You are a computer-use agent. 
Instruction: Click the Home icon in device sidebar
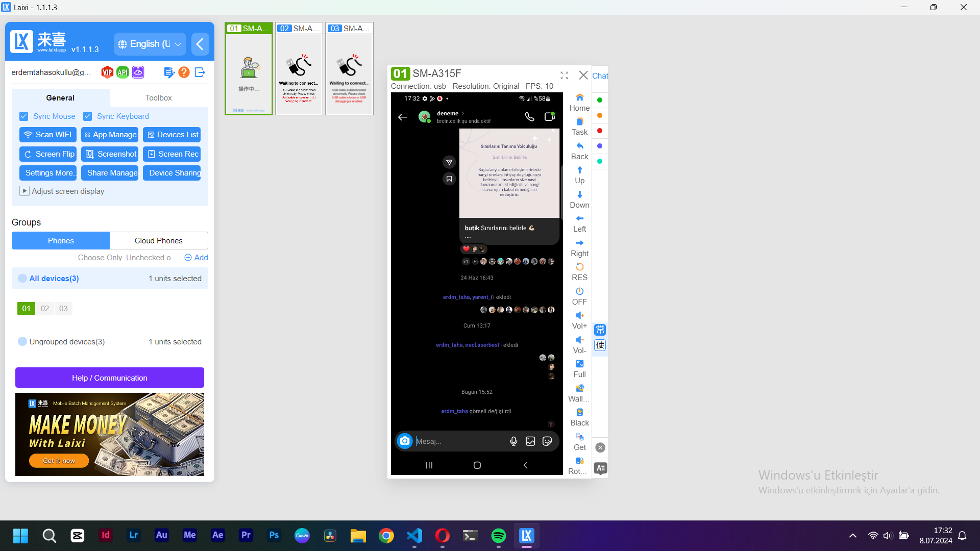click(x=579, y=97)
